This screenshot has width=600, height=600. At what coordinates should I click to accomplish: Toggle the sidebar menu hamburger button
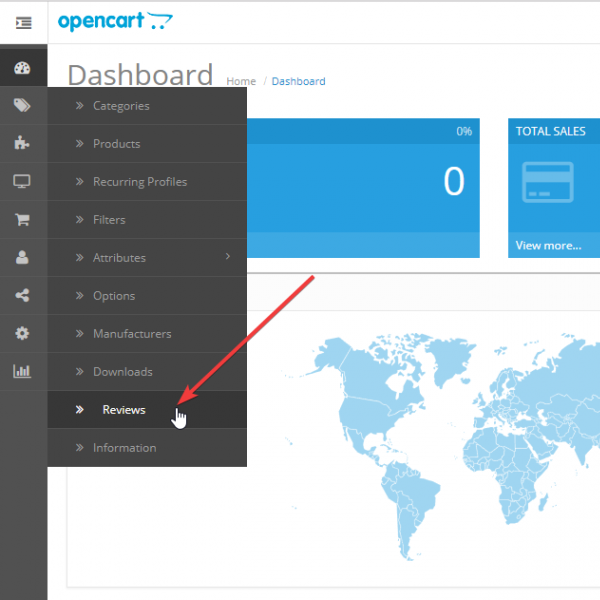23,22
